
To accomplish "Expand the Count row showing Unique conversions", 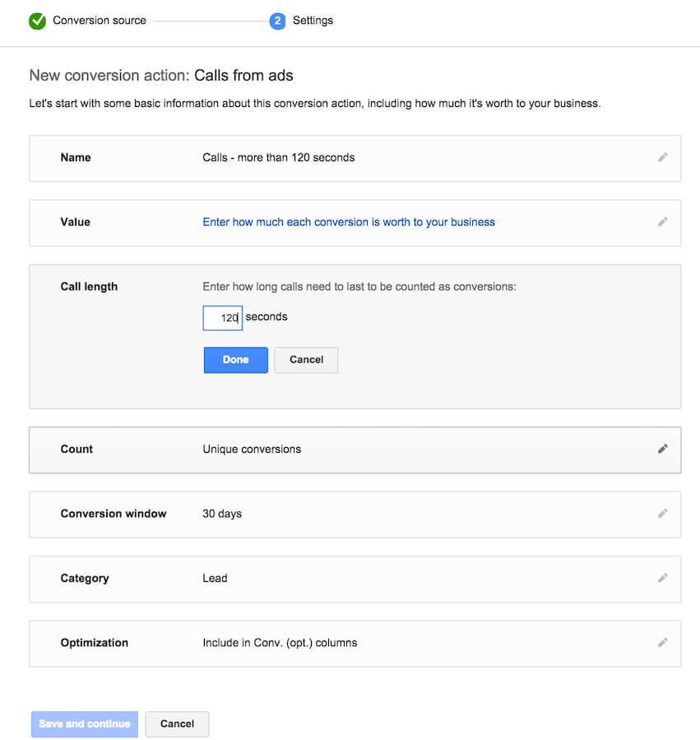I will click(355, 450).
